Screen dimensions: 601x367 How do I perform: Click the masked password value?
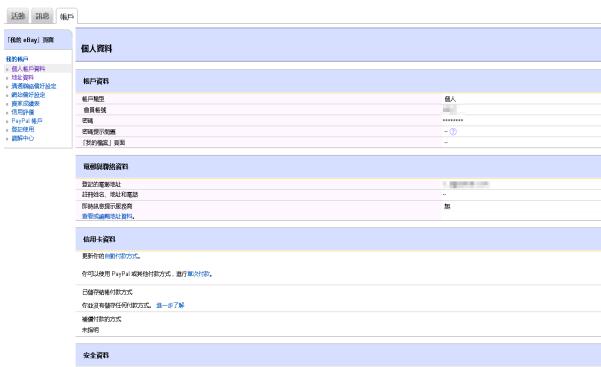click(x=453, y=120)
